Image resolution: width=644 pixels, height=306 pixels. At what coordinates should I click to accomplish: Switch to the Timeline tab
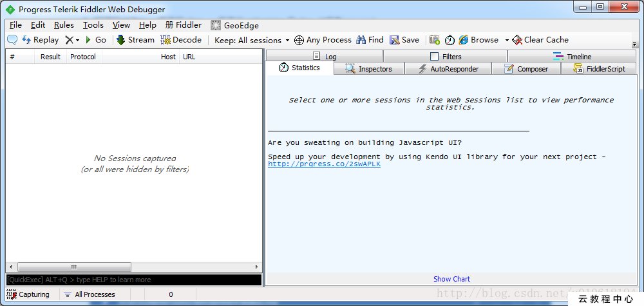[x=572, y=56]
